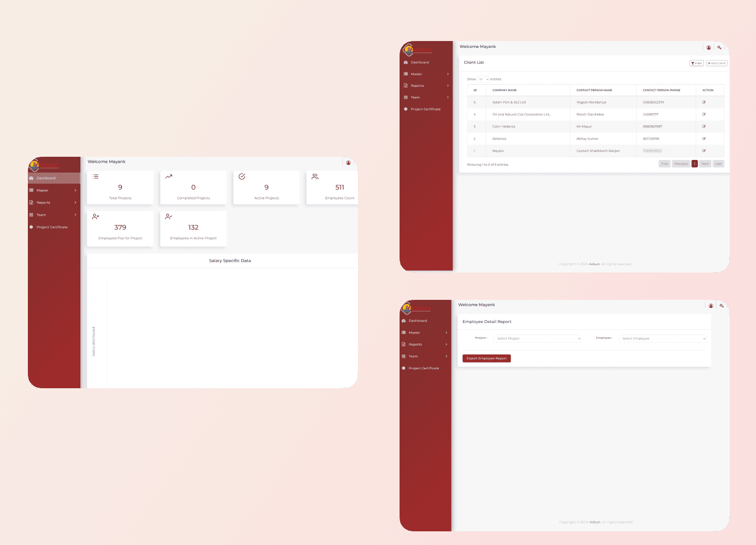Click the Export Employee Report button
The image size is (756, 545).
coord(487,358)
